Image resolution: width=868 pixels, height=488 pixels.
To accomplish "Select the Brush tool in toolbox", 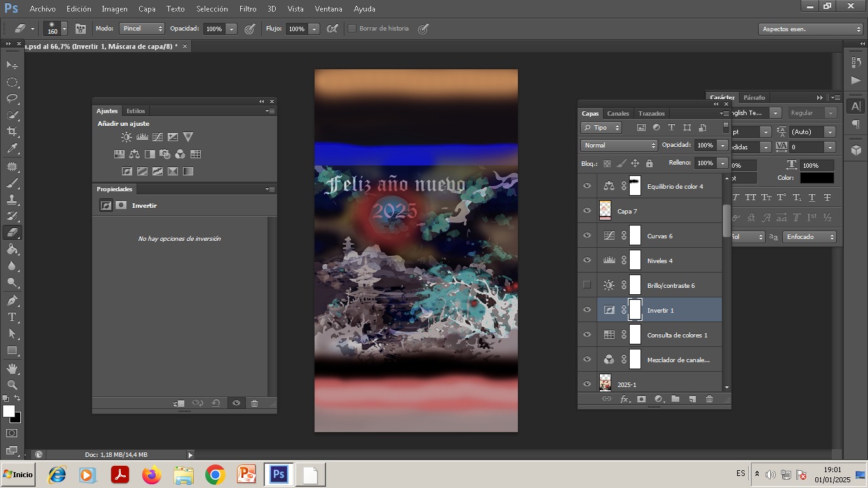I will (12, 183).
